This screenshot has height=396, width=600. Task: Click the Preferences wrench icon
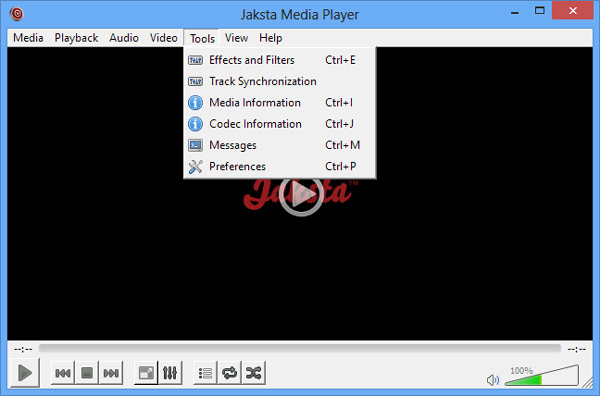tap(196, 166)
